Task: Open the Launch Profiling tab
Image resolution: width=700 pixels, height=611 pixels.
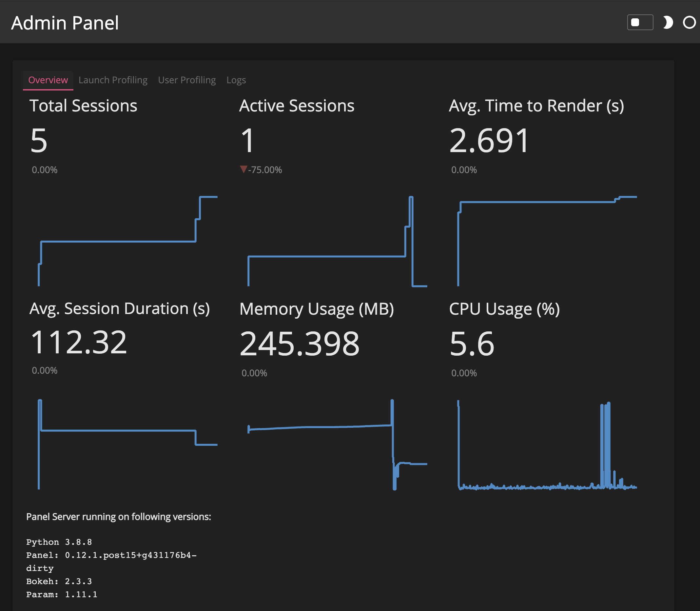Action: pos(113,80)
